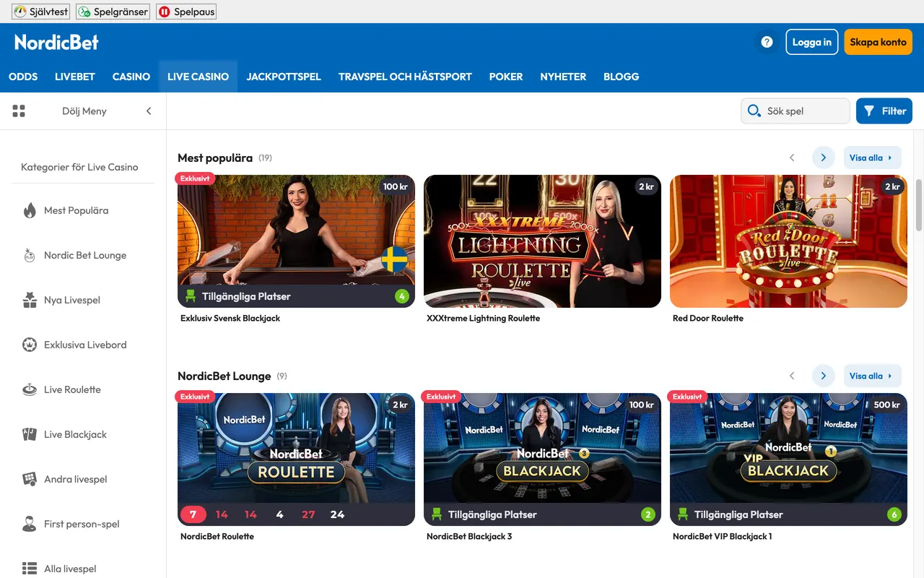
Task: Open NordicBet Blackjack 3 thumbnail
Action: click(542, 460)
